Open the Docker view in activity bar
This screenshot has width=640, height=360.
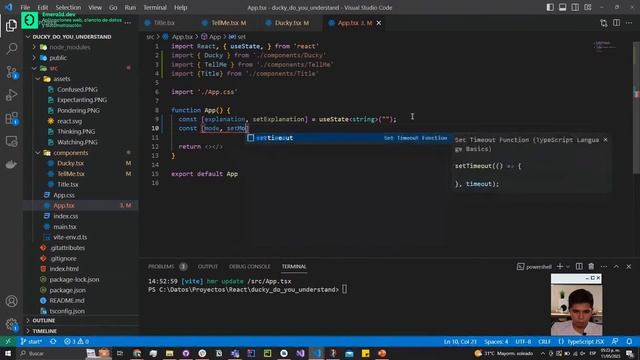(x=11, y=164)
